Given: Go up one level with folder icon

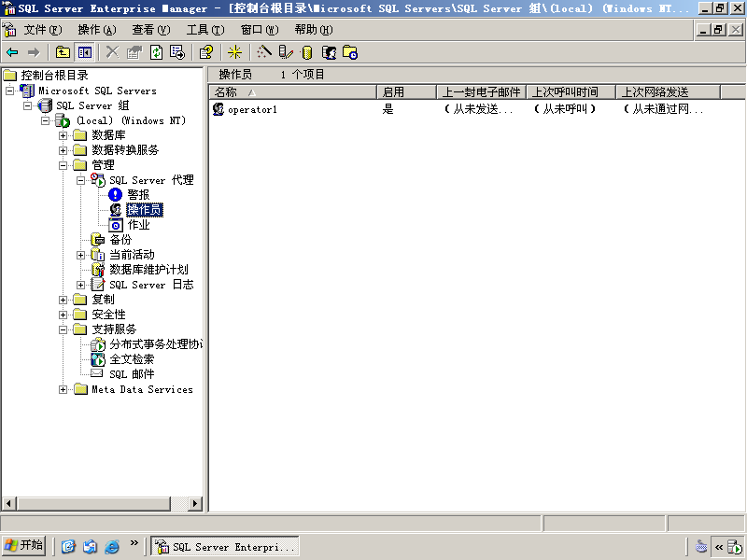Looking at the screenshot, I should point(63,52).
